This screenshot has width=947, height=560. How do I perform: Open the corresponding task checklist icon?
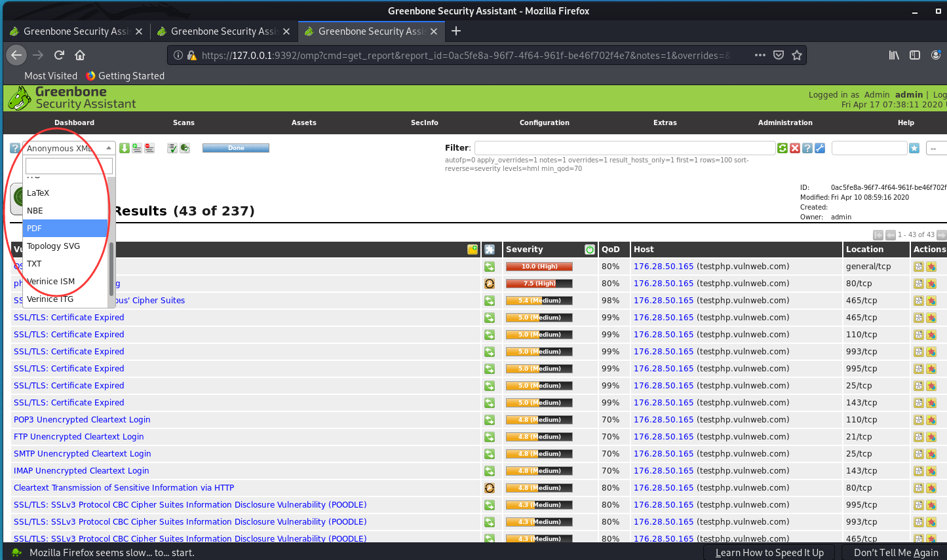[172, 148]
